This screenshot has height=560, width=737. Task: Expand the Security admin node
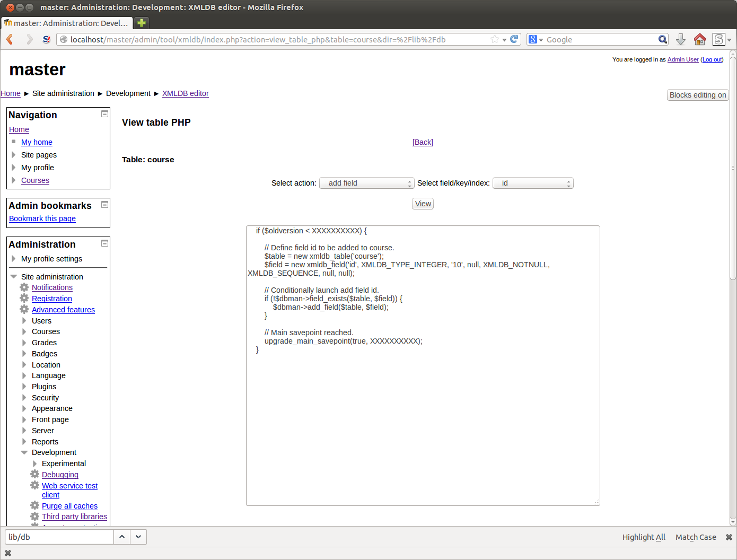coord(24,398)
